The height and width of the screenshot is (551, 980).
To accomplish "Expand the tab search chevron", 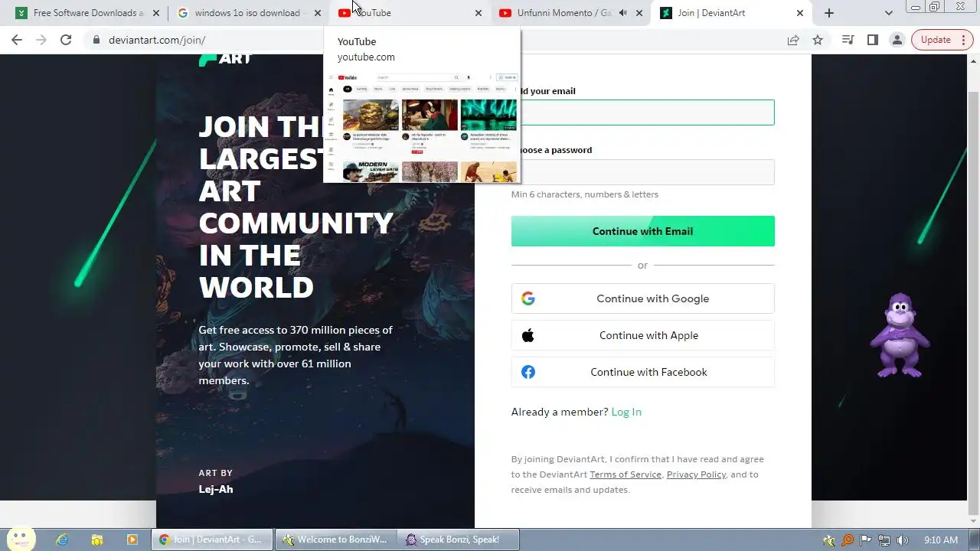I will (888, 13).
